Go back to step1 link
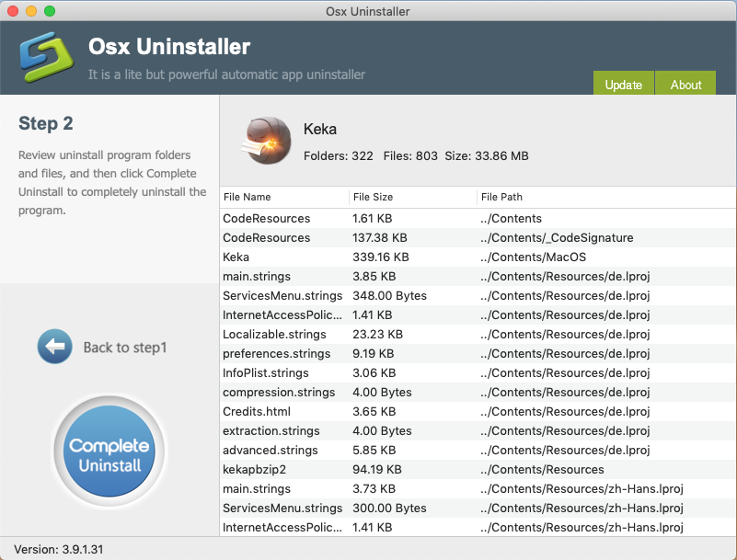Image resolution: width=737 pixels, height=560 pixels. tap(124, 348)
